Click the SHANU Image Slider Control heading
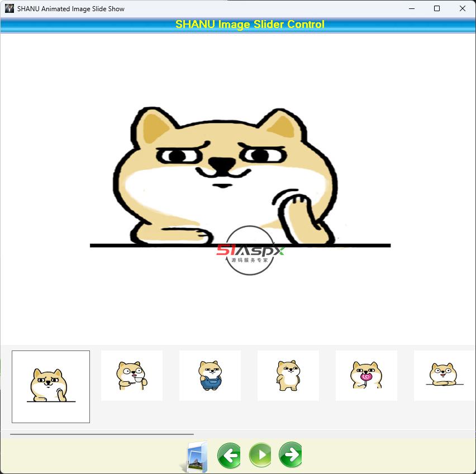476x474 pixels. (250, 24)
